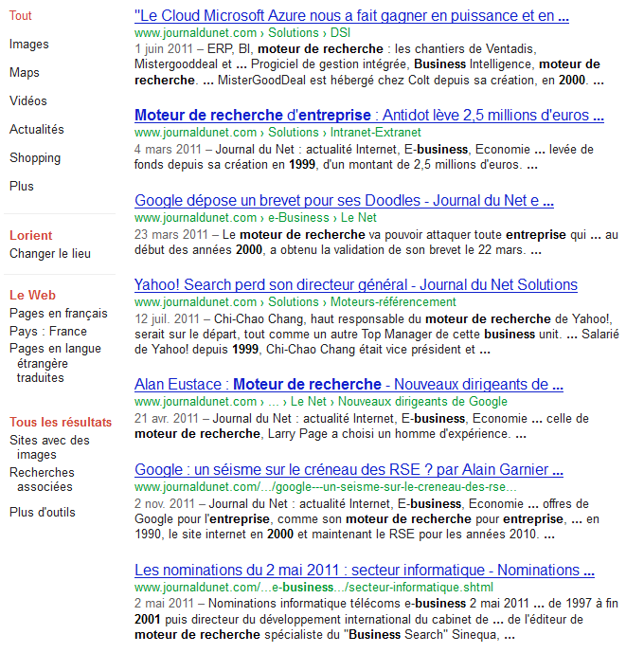Select Tous les résultats option
The width and height of the screenshot is (644, 653).
point(61,423)
